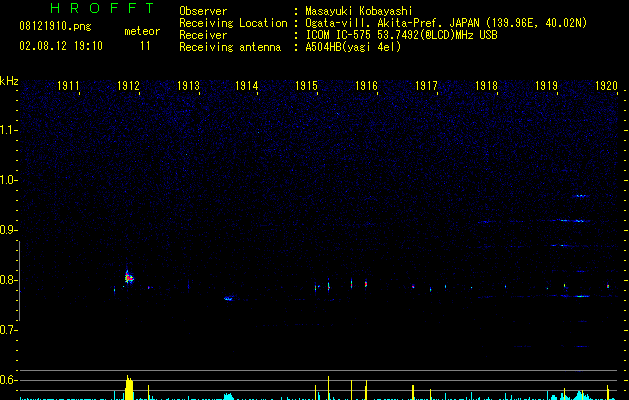629x400 pixels.
Task: Click the 1915 time axis marker
Action: [x=306, y=85]
